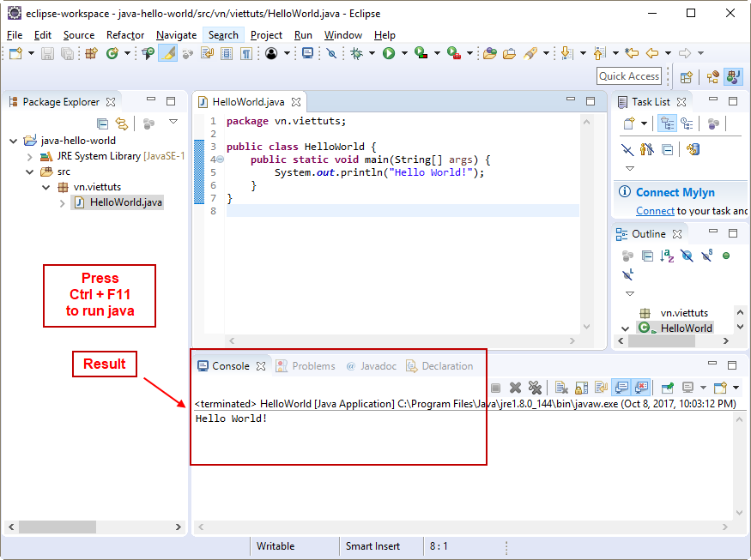
Task: Open the Run button dropdown arrow
Action: click(404, 53)
